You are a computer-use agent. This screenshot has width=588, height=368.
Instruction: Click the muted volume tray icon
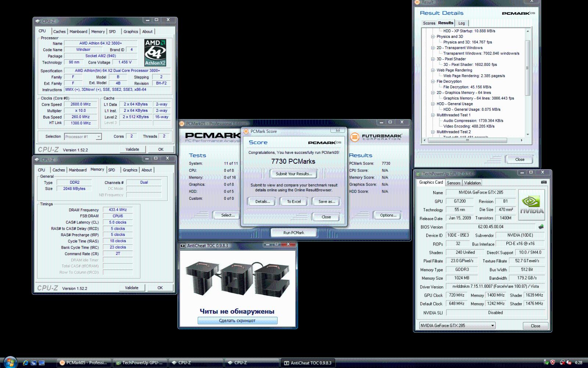pos(569,362)
